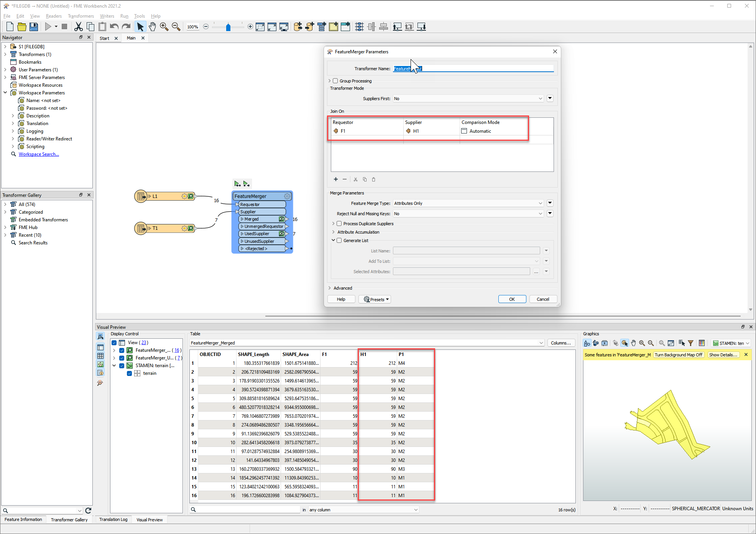Viewport: 756px width, 534px height.
Task: Click the minus button left of the zoom slider
Action: (x=206, y=26)
